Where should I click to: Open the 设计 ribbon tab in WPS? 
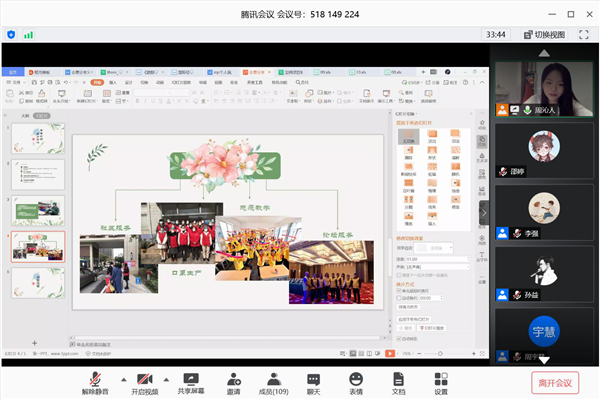point(129,82)
